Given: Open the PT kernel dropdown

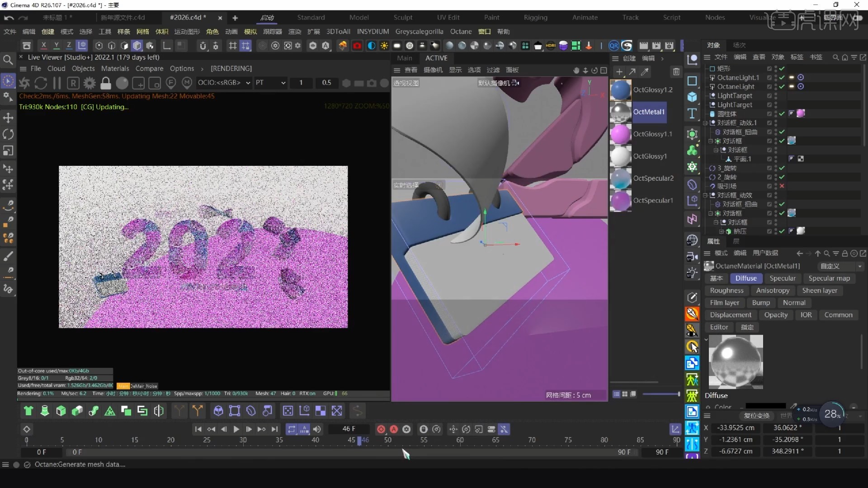Looking at the screenshot, I should pos(270,83).
